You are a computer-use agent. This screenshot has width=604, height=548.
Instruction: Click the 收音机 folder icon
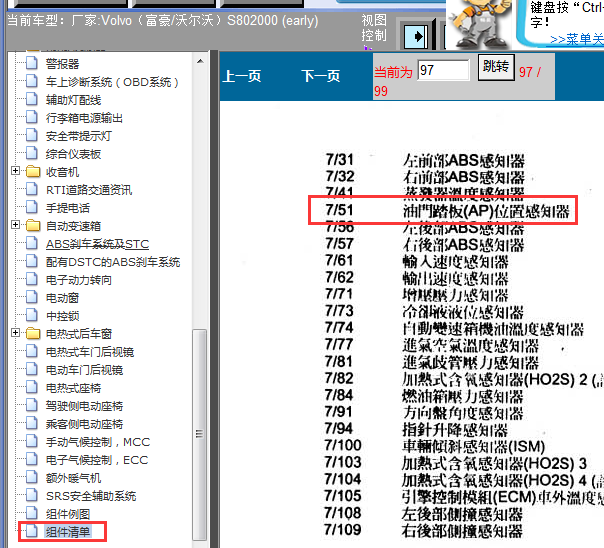pos(33,171)
